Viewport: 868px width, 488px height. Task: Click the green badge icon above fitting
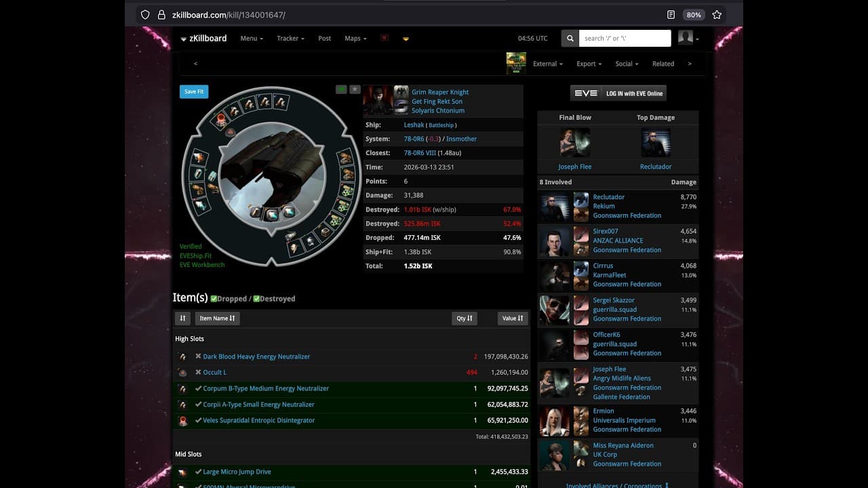tap(341, 89)
